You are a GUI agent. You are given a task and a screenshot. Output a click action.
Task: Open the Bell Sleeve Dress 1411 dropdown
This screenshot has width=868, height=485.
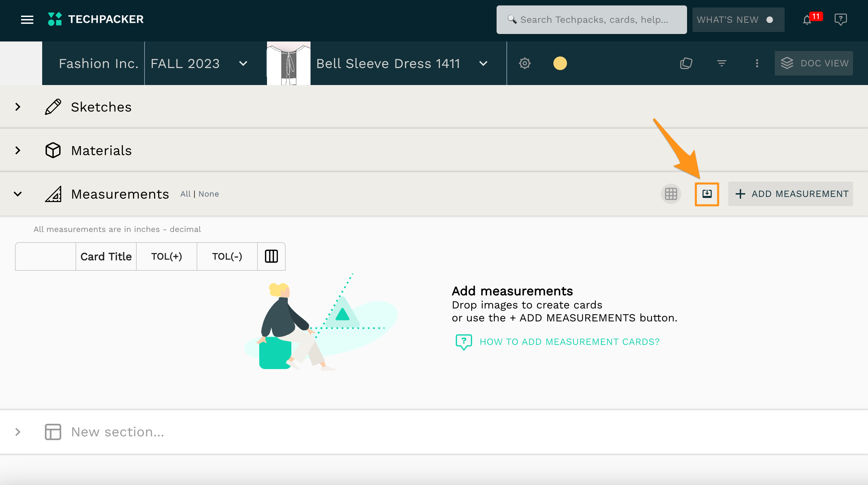point(483,63)
